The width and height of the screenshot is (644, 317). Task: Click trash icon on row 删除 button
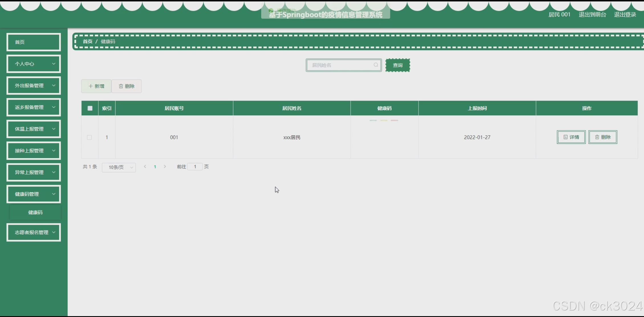coord(597,137)
